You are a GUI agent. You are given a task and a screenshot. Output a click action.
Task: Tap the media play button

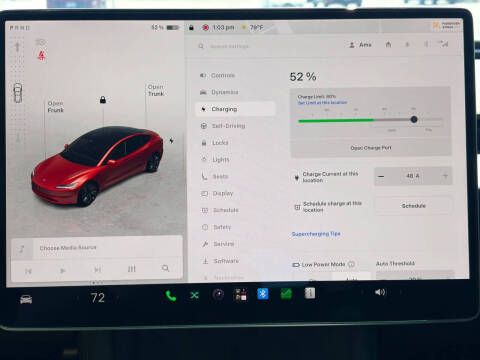(x=62, y=270)
